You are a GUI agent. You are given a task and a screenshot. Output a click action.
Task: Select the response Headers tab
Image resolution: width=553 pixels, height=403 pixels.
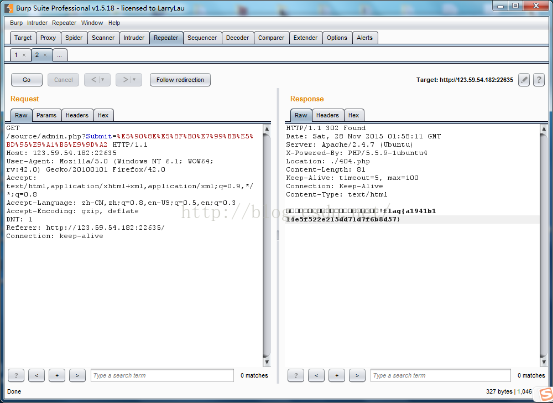pyautogui.click(x=328, y=115)
